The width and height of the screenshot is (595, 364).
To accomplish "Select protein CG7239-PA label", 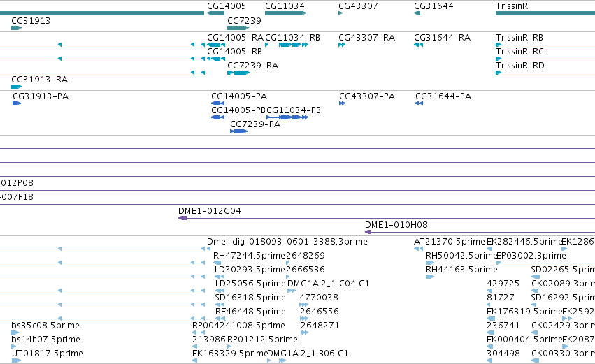I will (x=255, y=124).
